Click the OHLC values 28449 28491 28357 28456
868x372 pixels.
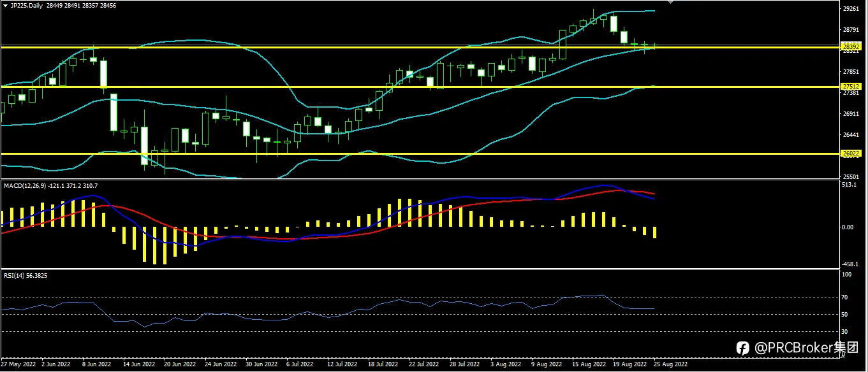coord(80,5)
